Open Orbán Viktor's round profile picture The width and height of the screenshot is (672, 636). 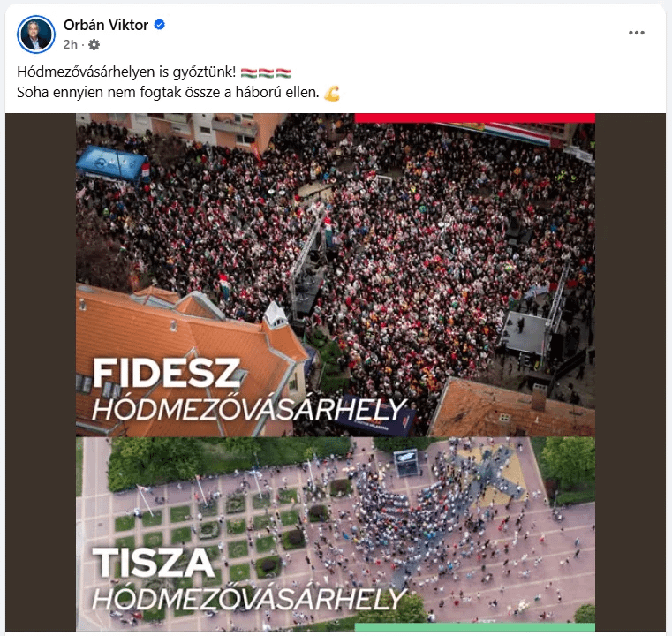36,34
